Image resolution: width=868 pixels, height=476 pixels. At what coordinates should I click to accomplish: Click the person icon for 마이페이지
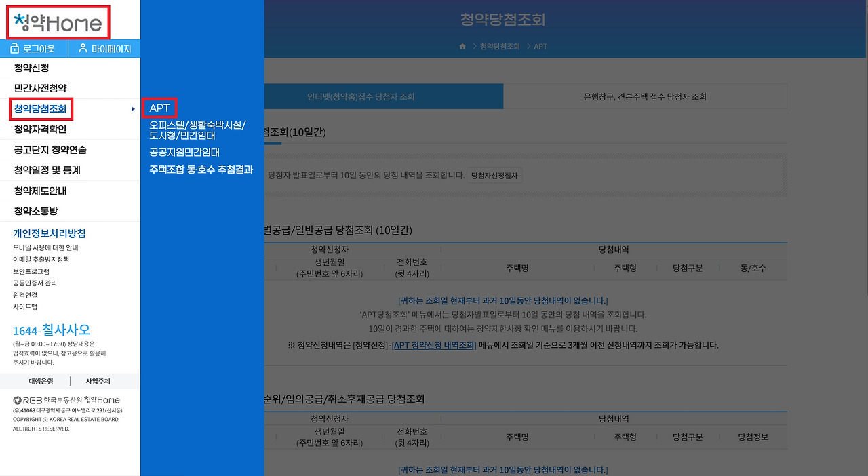[x=83, y=48]
